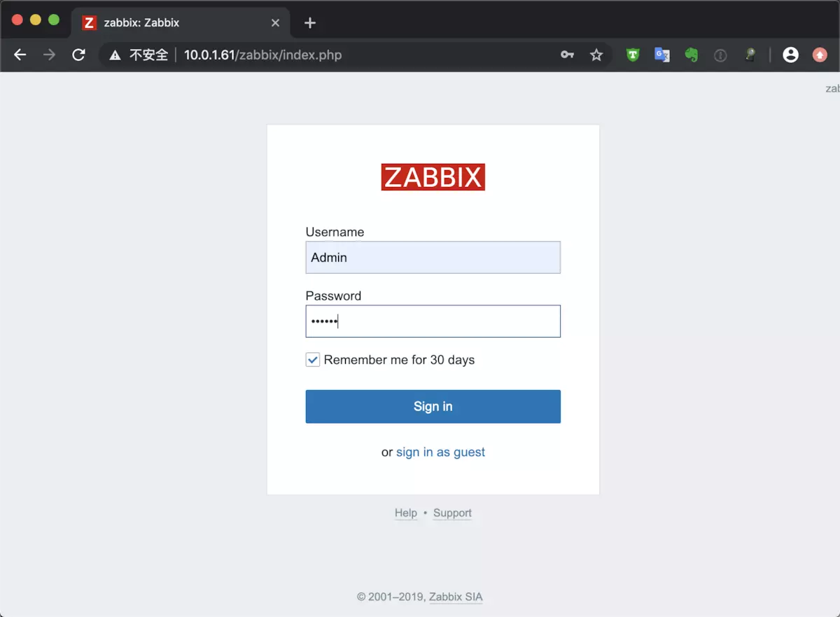Open the Evernote Web Clipper extension
The height and width of the screenshot is (617, 840).
coord(691,55)
